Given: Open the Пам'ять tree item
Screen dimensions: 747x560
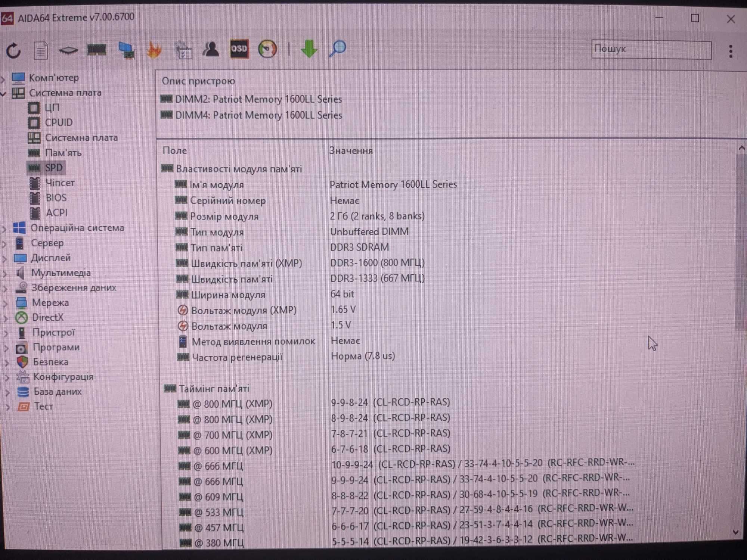Looking at the screenshot, I should coord(63,153).
